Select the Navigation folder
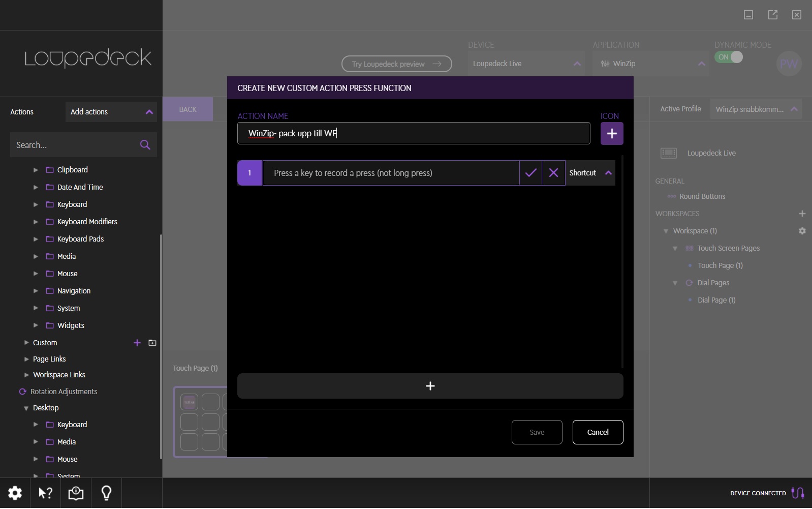Screen dimensions: 812x509 coord(74,291)
